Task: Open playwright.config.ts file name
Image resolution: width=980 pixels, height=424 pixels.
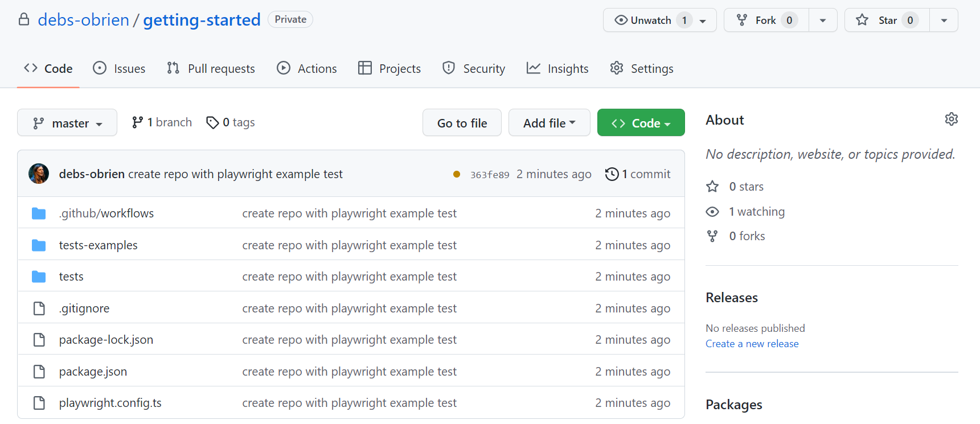Action: 110,403
